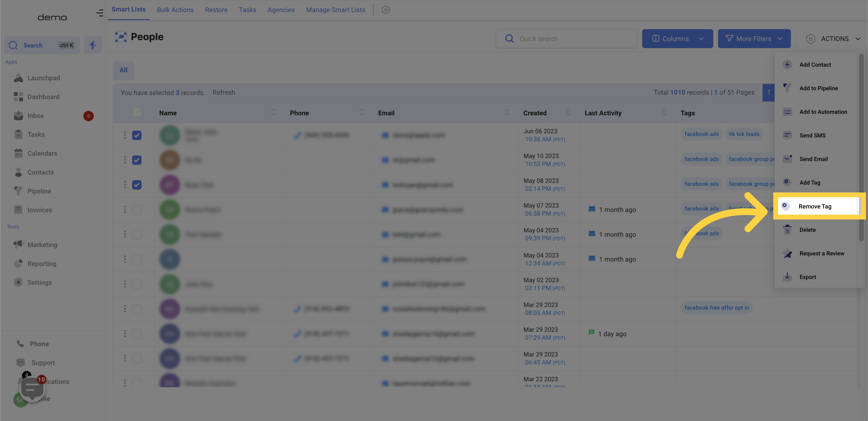This screenshot has width=868, height=421.
Task: Click page 1 pagination button
Action: coord(768,93)
